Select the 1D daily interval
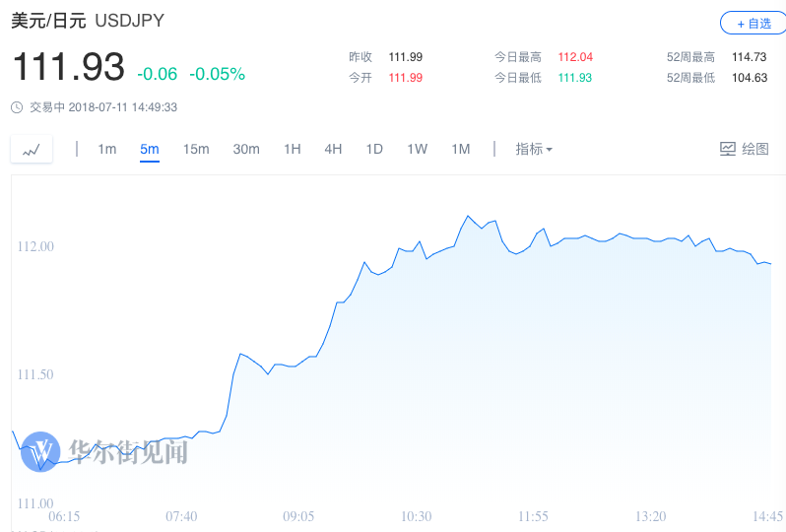 pyautogui.click(x=374, y=149)
